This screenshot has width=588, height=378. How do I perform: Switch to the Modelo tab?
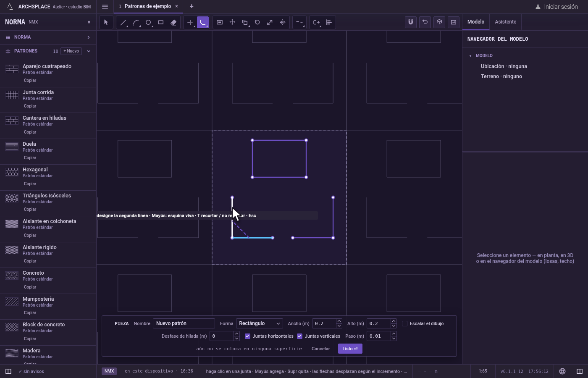click(476, 22)
